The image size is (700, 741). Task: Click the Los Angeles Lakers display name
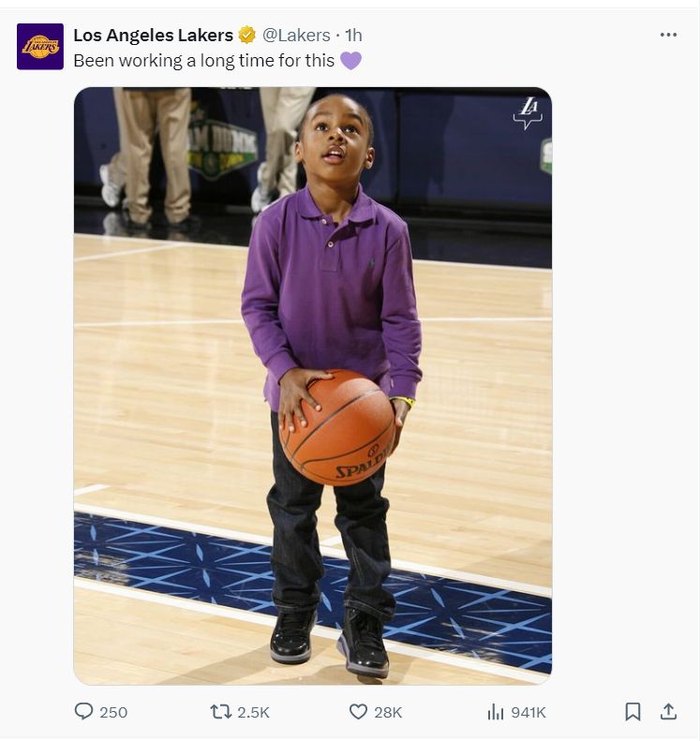tap(153, 36)
